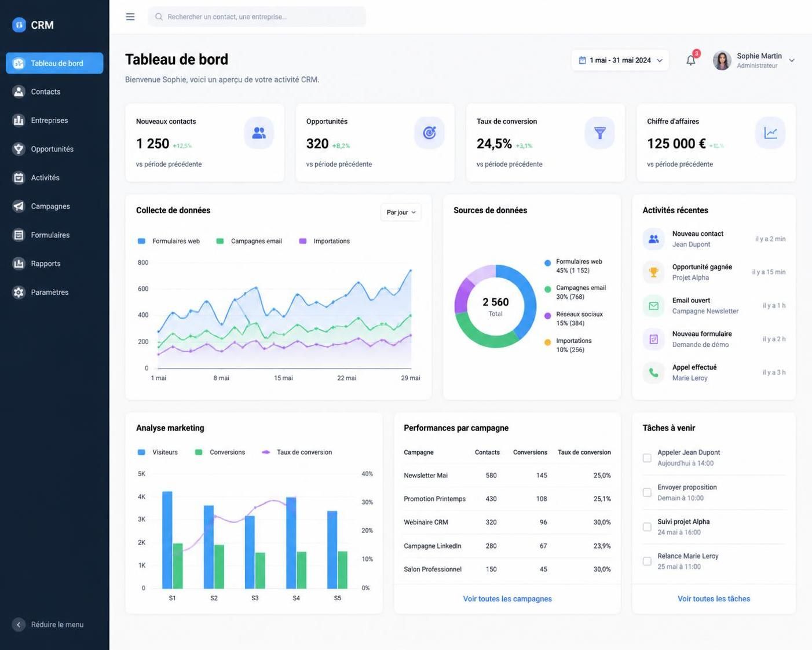Image resolution: width=812 pixels, height=650 pixels.
Task: Click the Chiffre d'affaires chart icon
Action: pos(770,133)
